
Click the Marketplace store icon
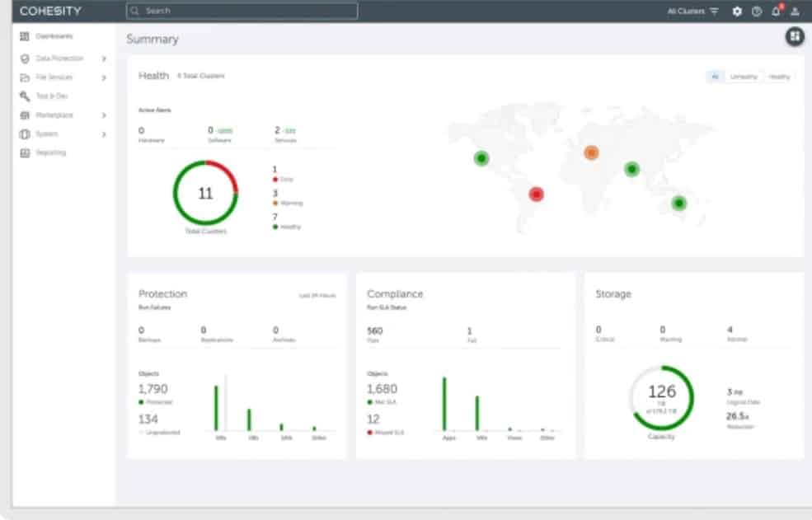[25, 115]
